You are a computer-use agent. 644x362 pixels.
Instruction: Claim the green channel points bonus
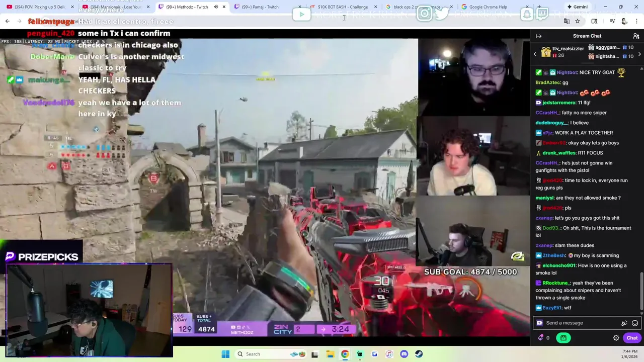coord(563,338)
